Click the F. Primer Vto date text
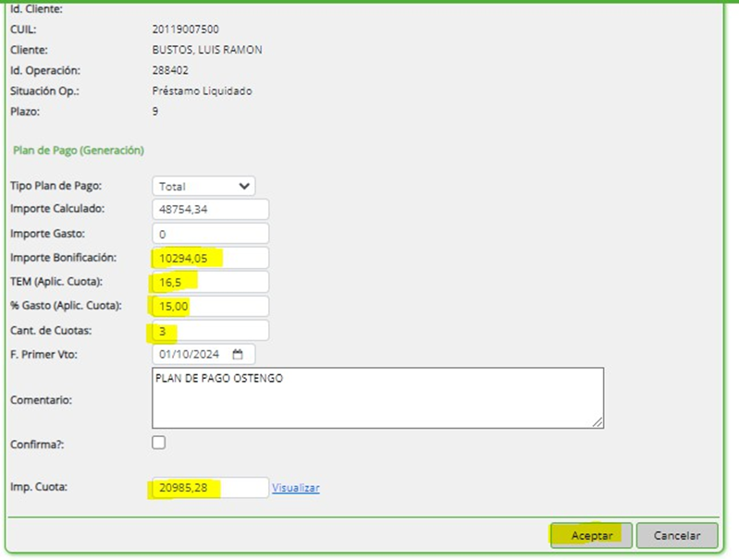 click(189, 354)
